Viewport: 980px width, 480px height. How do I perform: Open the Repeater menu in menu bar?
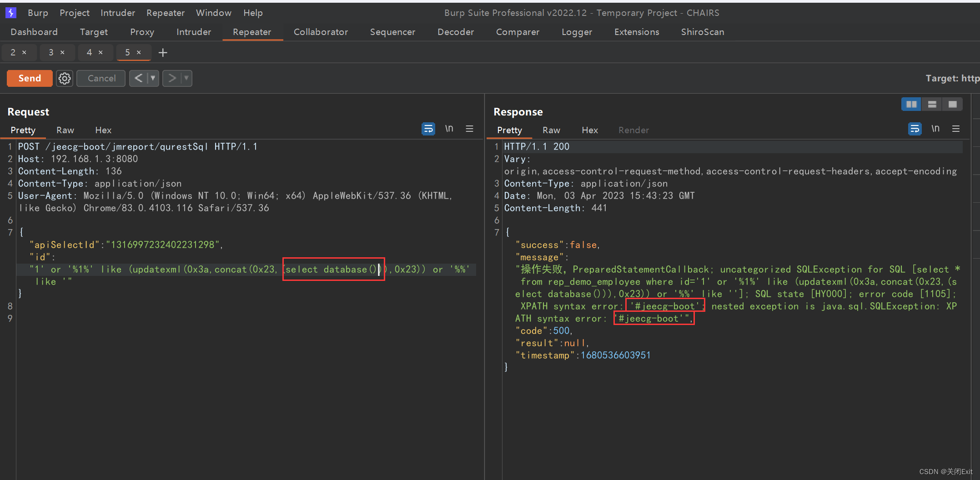[x=166, y=13]
